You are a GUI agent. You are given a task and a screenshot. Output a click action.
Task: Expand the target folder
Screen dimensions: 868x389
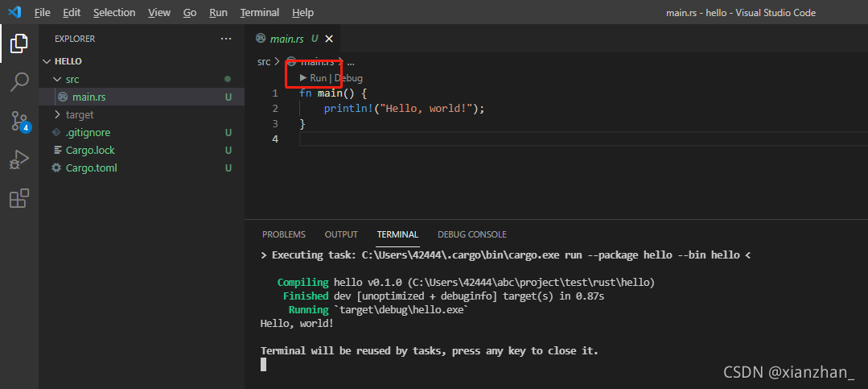[56, 114]
